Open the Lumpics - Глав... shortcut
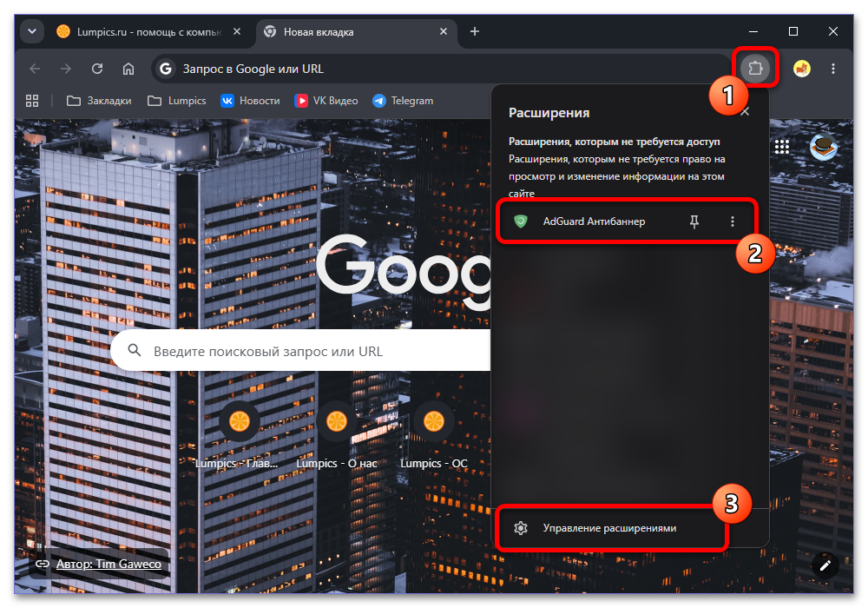Screen dimensions: 868x608 [x=240, y=436]
